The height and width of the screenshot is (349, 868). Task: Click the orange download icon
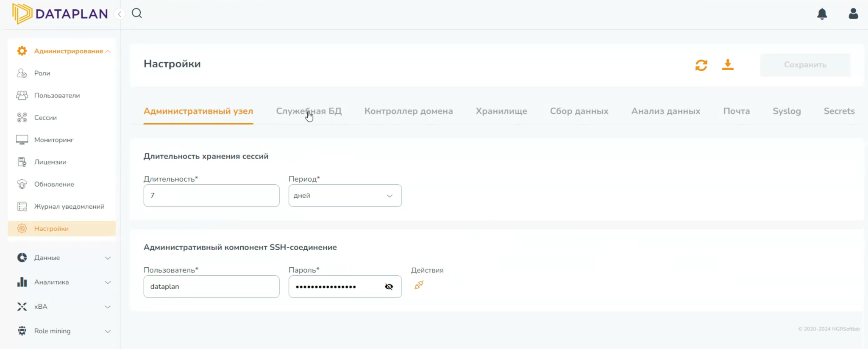[x=728, y=65]
